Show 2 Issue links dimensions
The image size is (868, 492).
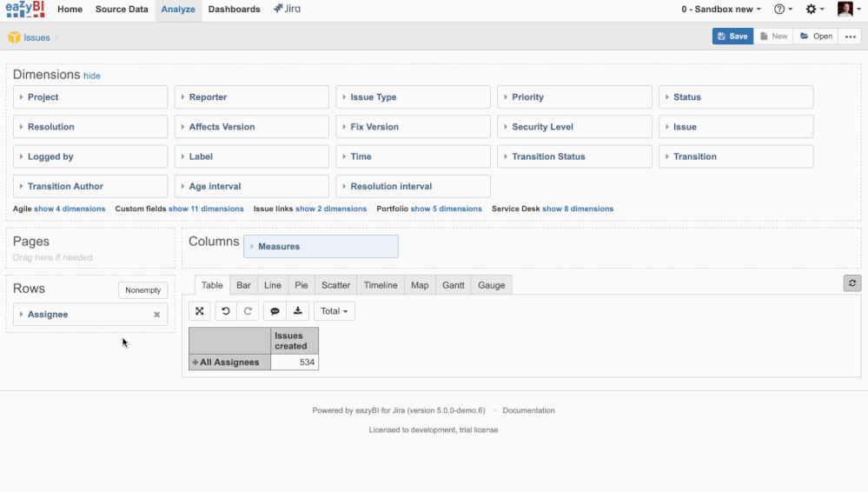coord(331,209)
